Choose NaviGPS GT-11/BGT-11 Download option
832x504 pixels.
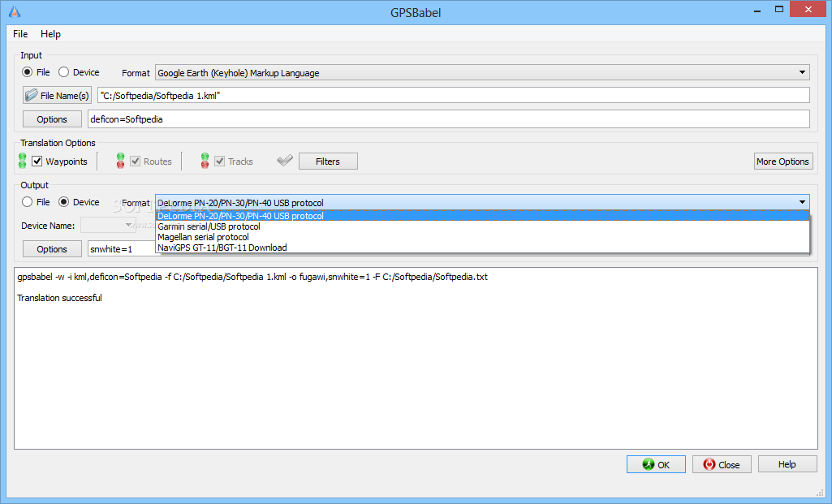click(x=482, y=248)
